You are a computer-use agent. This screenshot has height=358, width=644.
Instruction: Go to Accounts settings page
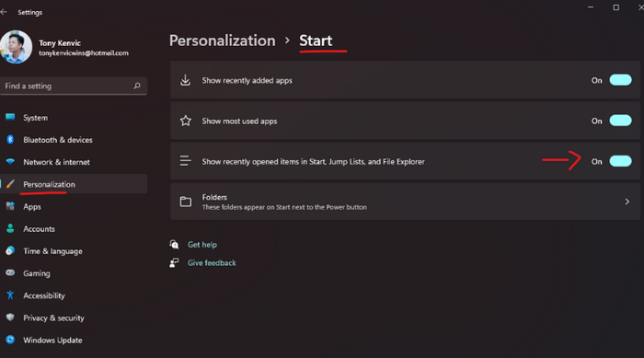click(x=39, y=228)
